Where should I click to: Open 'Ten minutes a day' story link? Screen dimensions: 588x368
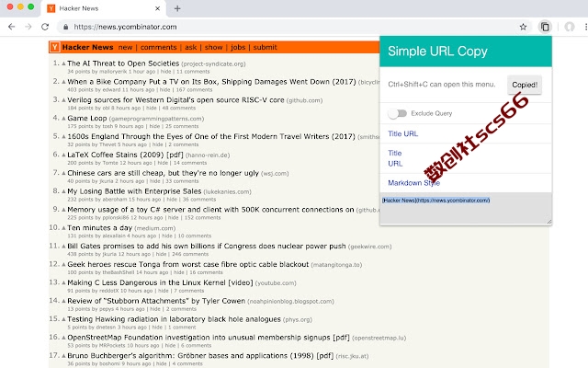click(100, 228)
